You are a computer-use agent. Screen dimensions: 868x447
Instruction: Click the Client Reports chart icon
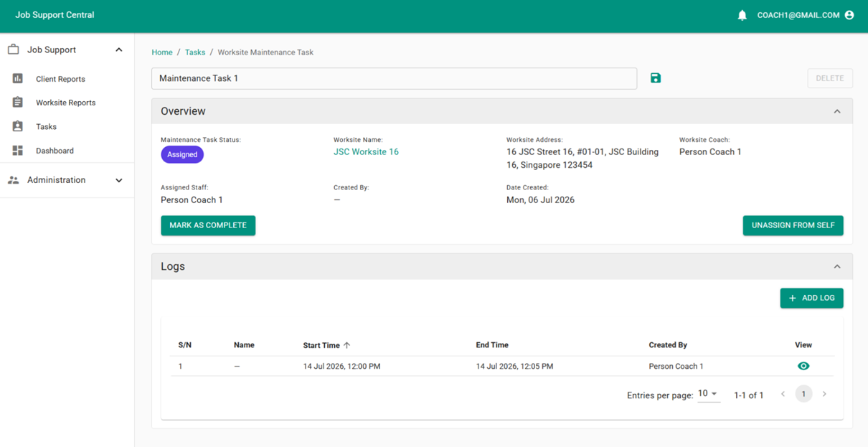pyautogui.click(x=18, y=78)
